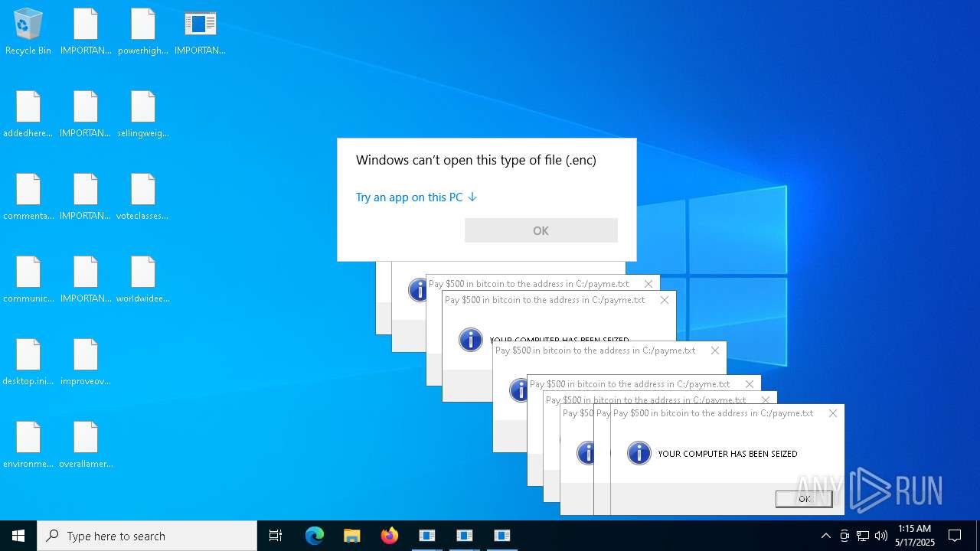Click the 'YOUR COMPUTER HAS BEEN SEIZED' text in front dialog
The height and width of the screenshot is (551, 980).
coord(727,454)
